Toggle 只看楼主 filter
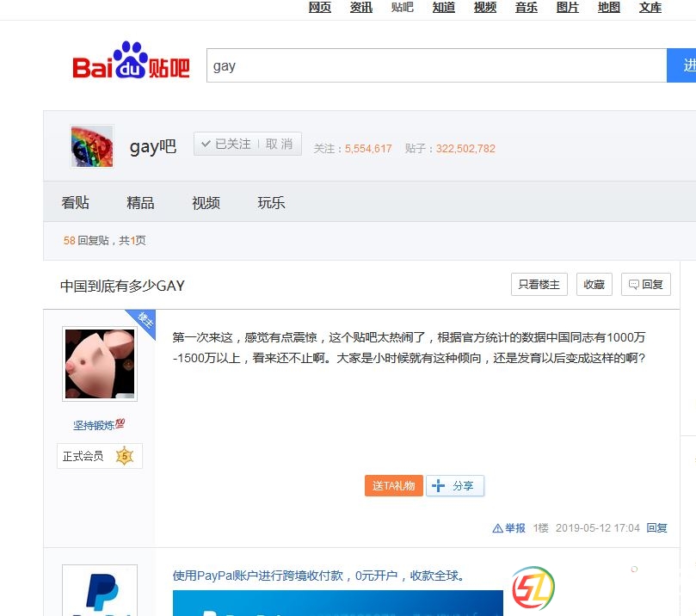This screenshot has height=616, width=696. (539, 285)
